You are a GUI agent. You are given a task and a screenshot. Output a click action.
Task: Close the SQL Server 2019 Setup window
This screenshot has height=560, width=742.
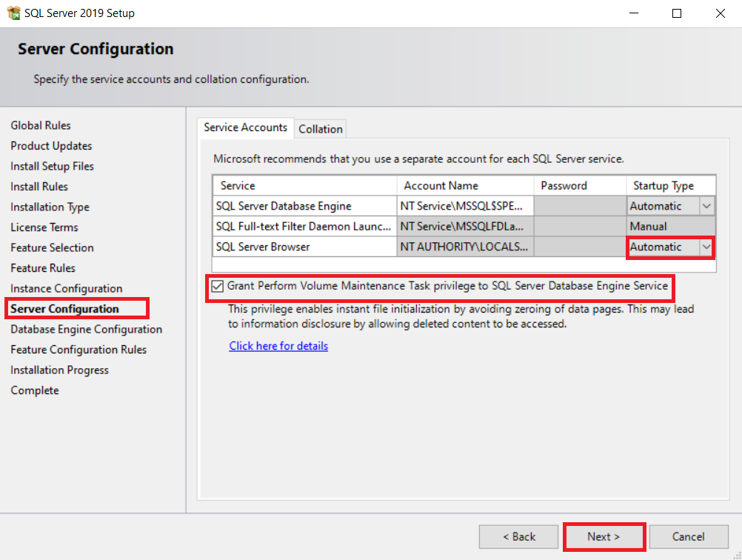pyautogui.click(x=721, y=13)
